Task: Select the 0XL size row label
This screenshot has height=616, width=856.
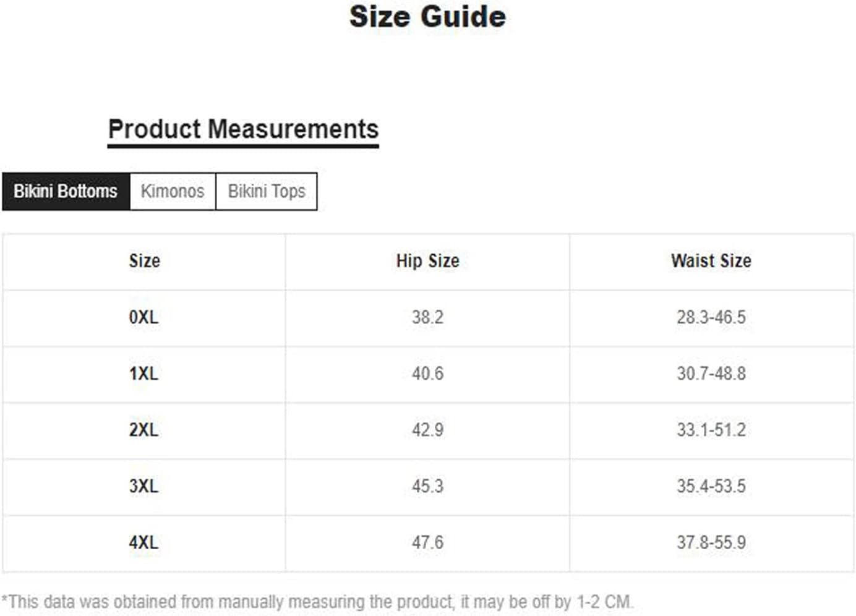Action: [143, 317]
